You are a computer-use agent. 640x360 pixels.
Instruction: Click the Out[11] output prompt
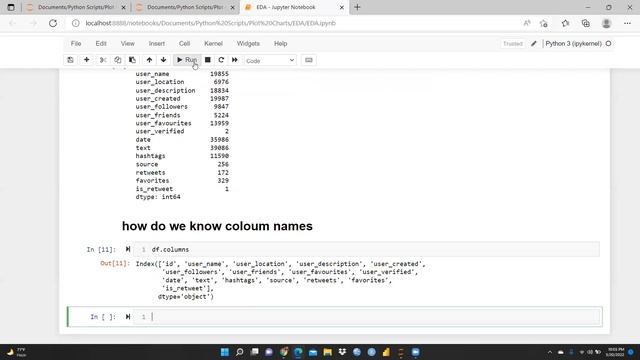115,263
